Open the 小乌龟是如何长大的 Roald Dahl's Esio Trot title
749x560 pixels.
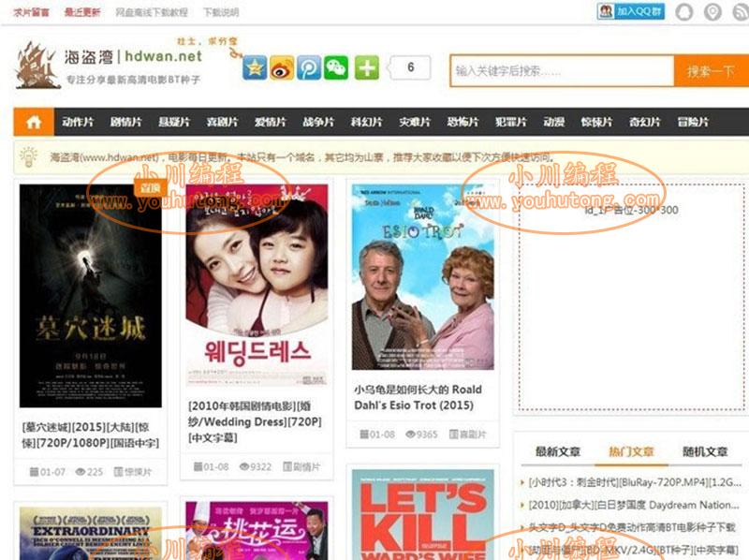coord(418,397)
